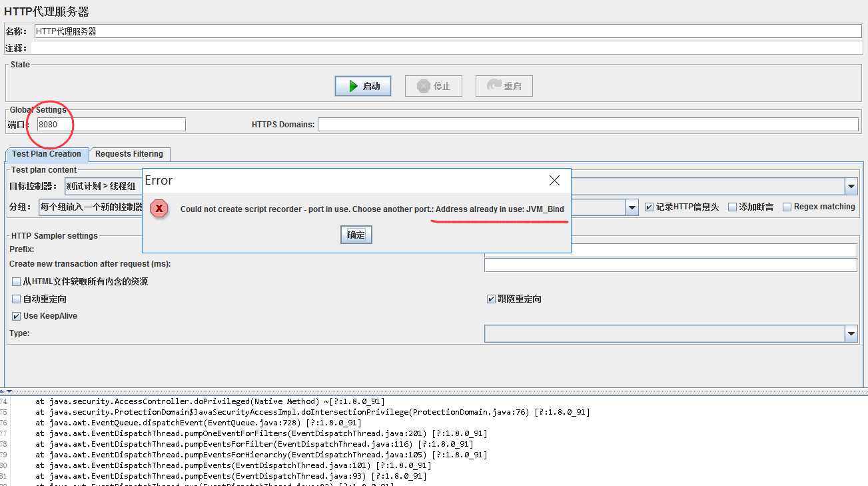Check 从HTML文件获取所有内含的资源
This screenshot has width=868, height=486.
(17, 282)
